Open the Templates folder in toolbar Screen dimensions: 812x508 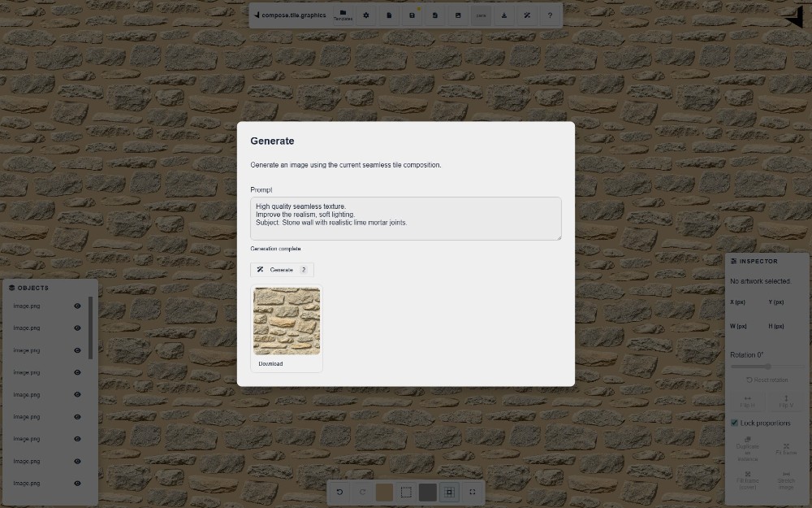343,15
